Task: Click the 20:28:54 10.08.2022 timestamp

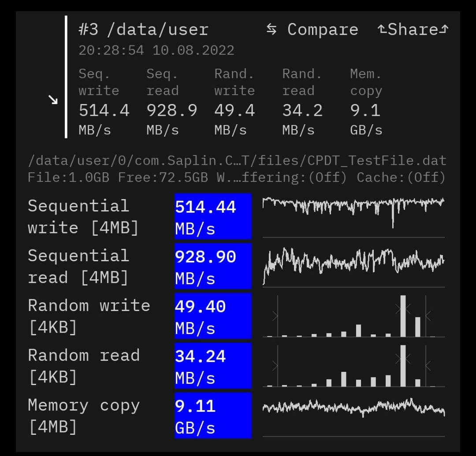Action: (x=156, y=50)
